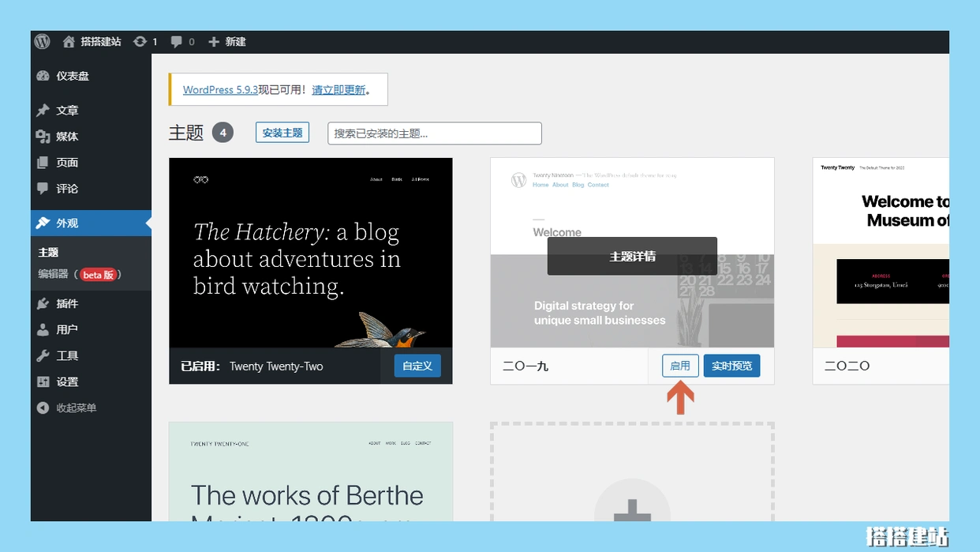Open the 工具 tools menu
The width and height of the screenshot is (980, 552).
(x=67, y=355)
